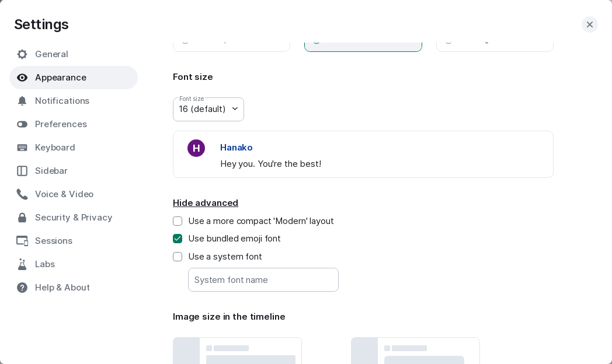Collapse options with Hide advanced
612x364 pixels.
point(206,203)
